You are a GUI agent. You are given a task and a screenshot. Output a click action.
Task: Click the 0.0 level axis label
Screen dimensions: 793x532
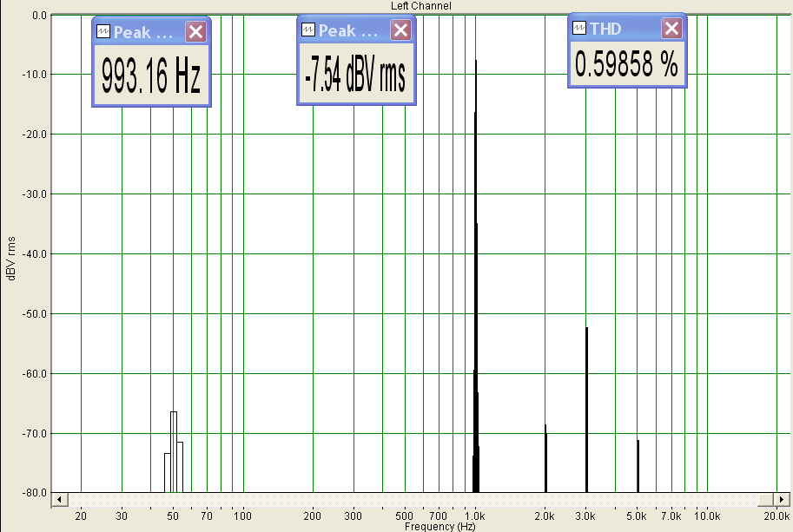coord(39,16)
